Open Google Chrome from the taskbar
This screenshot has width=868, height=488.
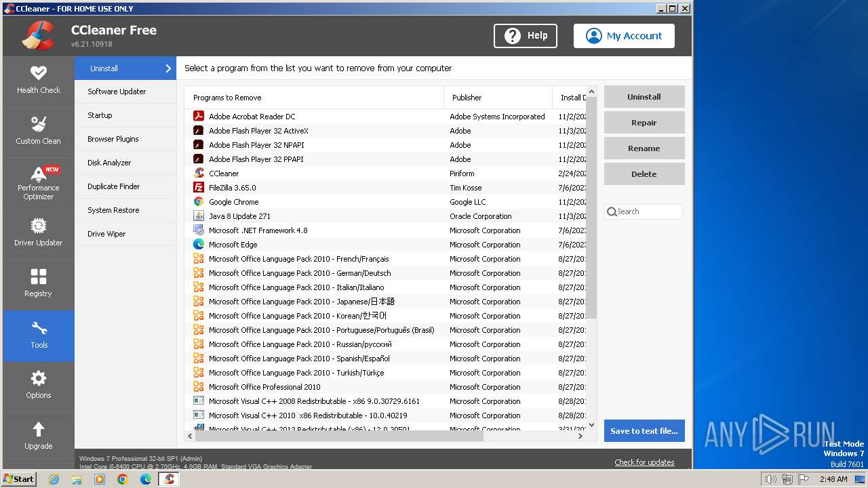pos(123,479)
